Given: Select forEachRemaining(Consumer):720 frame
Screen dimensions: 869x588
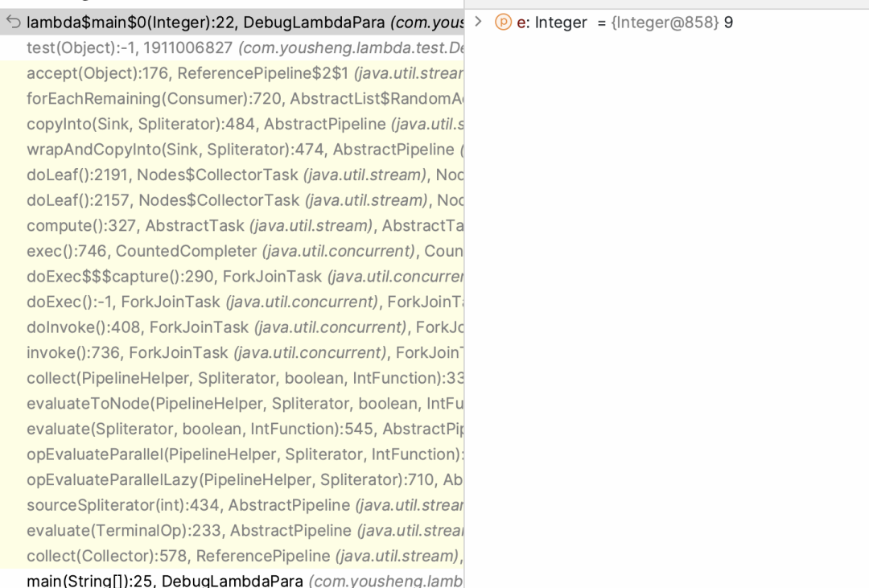Looking at the screenshot, I should 232,99.
